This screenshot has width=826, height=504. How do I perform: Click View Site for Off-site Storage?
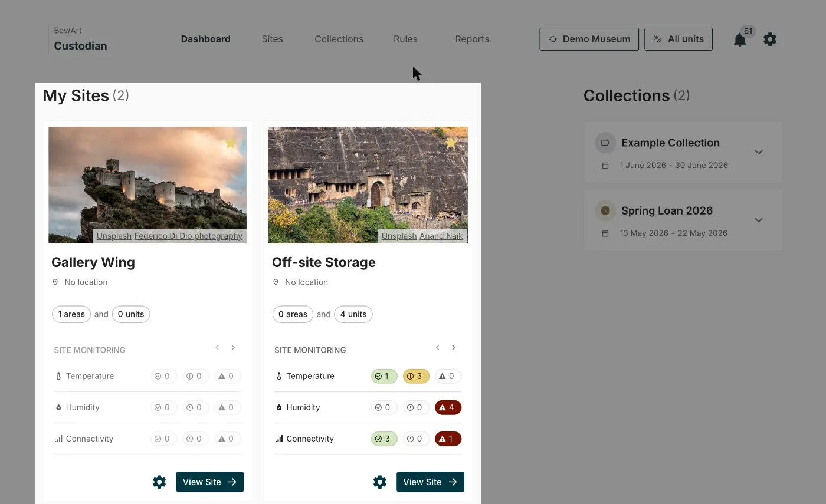431,482
